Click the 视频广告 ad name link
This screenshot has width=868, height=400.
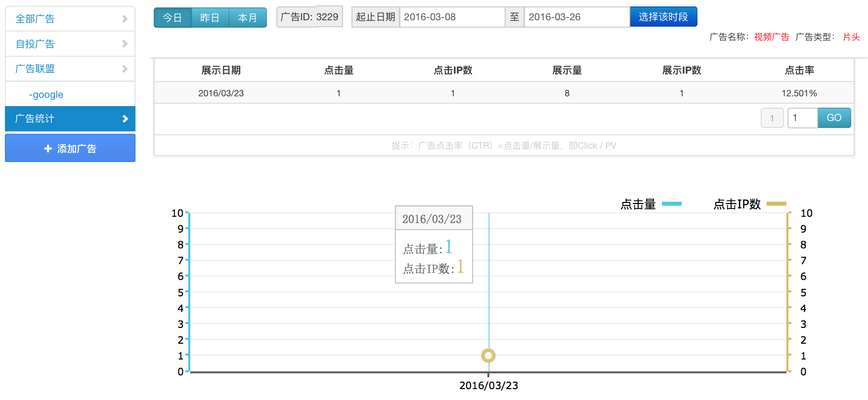(x=771, y=37)
